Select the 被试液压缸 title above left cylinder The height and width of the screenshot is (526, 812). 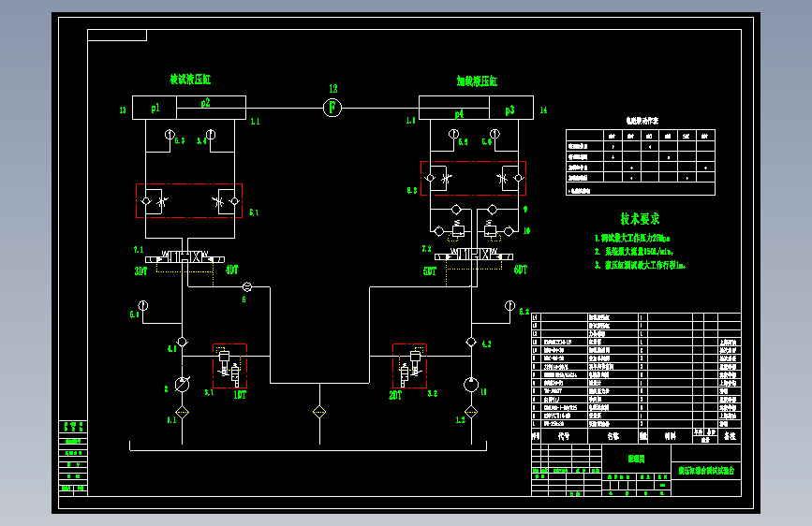190,80
